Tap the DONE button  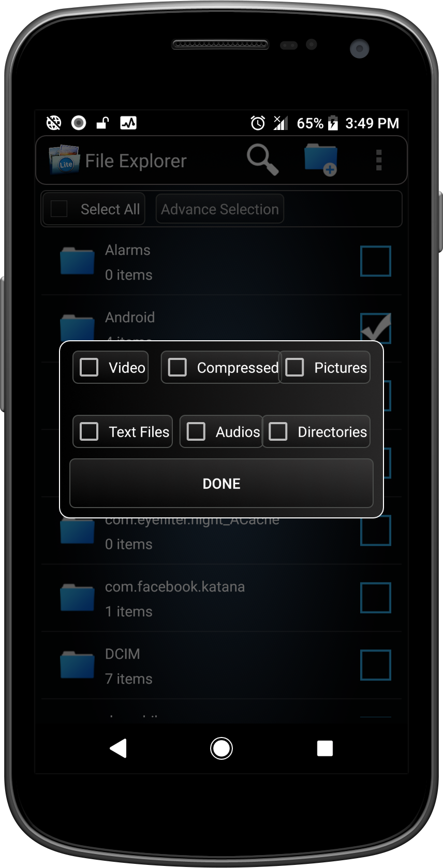[222, 483]
